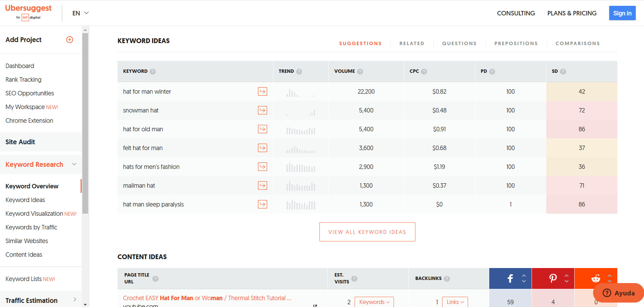Open the Ayuda help button
Viewport: 644px width, 307px height.
(619, 293)
